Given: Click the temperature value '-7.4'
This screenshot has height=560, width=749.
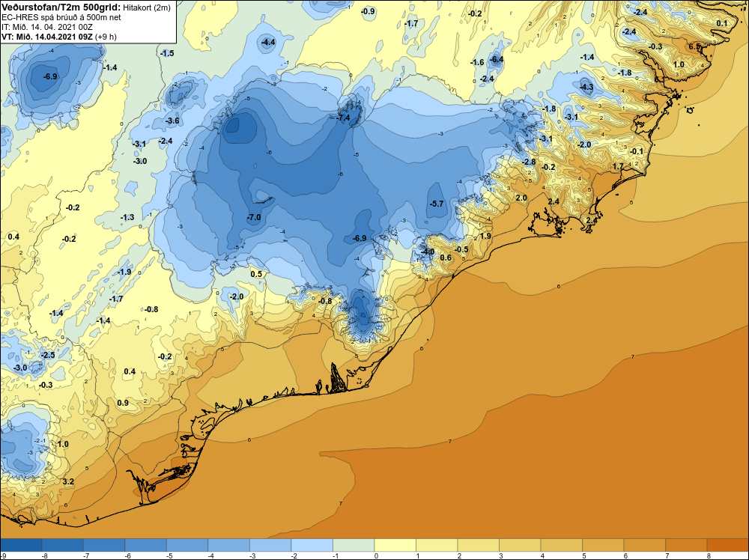Looking at the screenshot, I should (x=343, y=118).
